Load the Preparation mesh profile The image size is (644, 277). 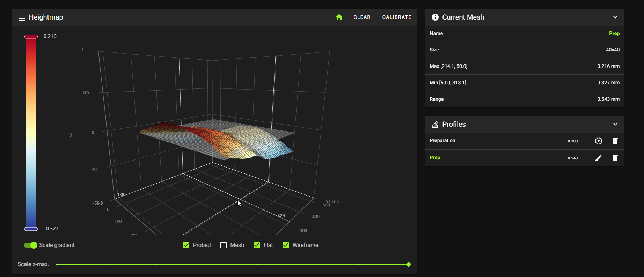tap(598, 141)
